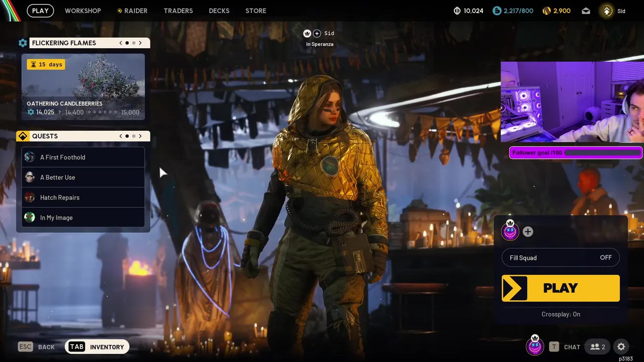Select the A First Foothold quest
644x362 pixels.
83,157
